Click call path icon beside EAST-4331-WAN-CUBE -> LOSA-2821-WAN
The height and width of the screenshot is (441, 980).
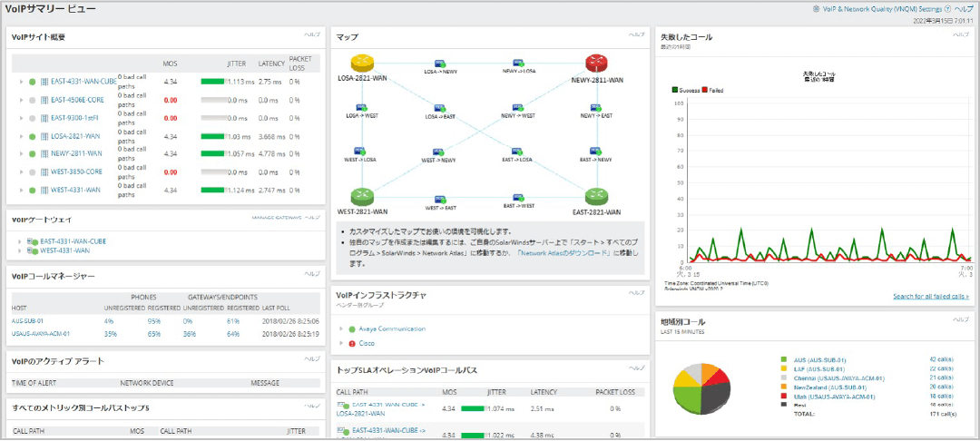pos(341,406)
